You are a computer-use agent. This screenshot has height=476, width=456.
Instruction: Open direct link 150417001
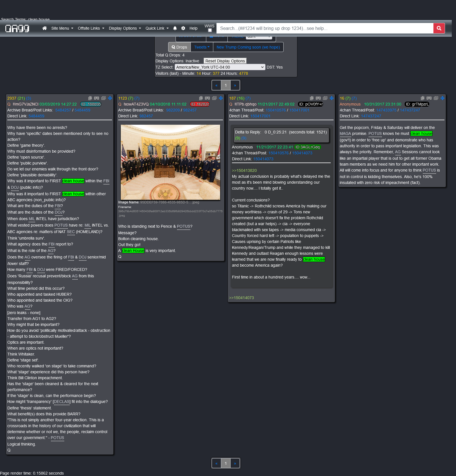(x=260, y=116)
